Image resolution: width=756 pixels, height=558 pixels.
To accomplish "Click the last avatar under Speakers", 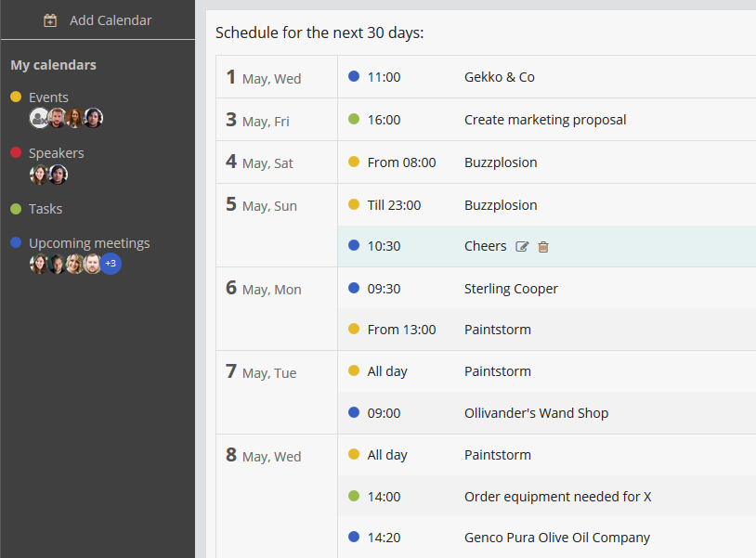I will click(x=58, y=175).
